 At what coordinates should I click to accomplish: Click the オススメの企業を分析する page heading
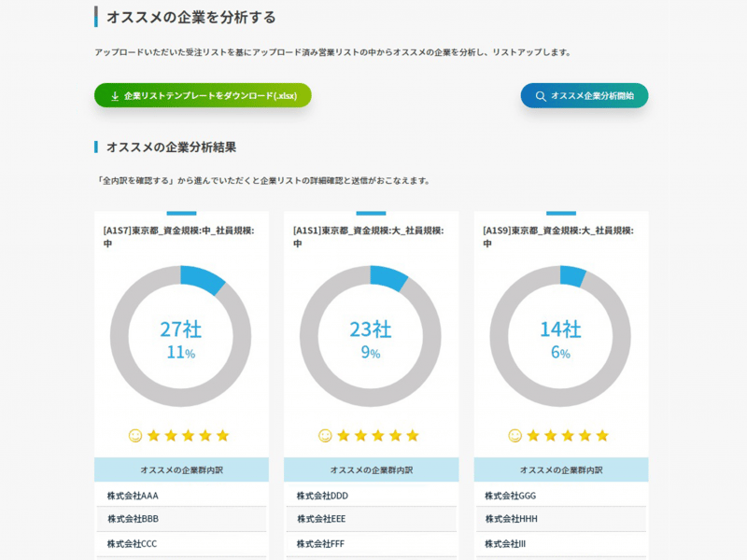191,17
